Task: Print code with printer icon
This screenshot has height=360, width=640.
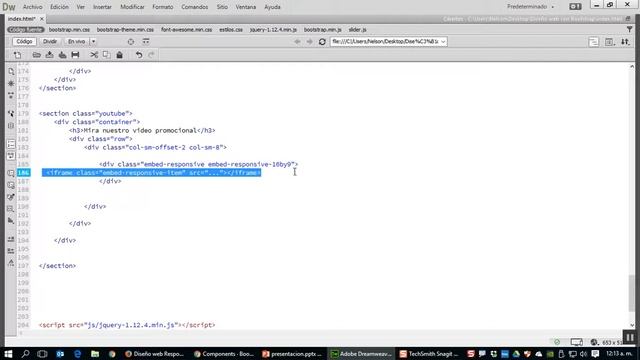Action: [x=75, y=55]
